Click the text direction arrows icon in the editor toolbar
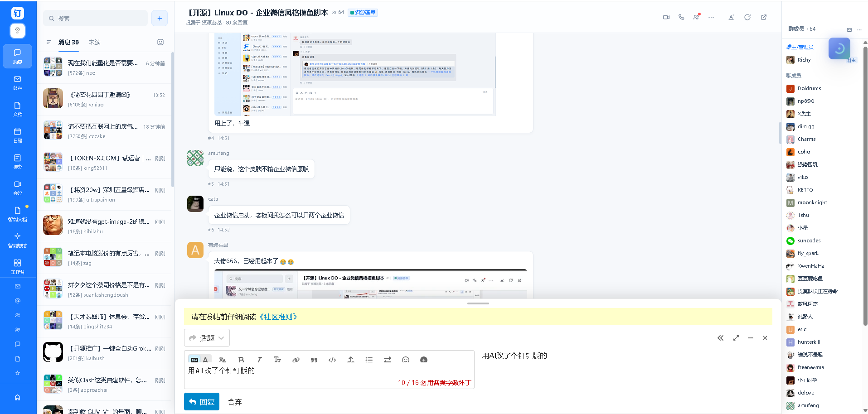The image size is (868, 414). [x=388, y=360]
